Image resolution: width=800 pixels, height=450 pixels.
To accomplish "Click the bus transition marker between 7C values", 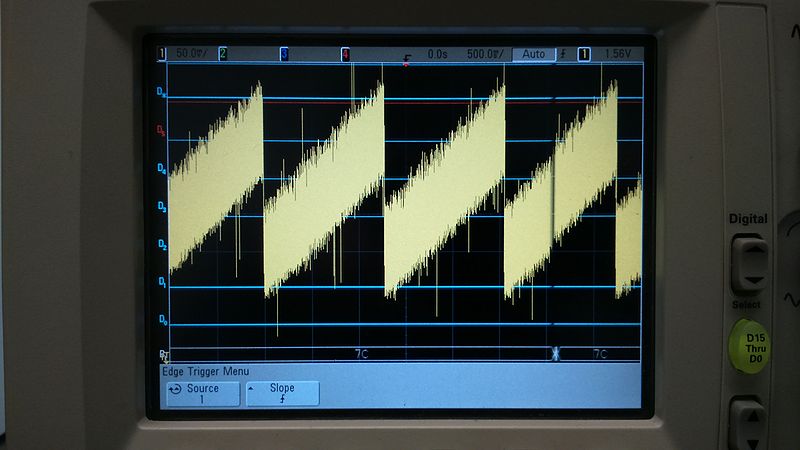I will click(556, 354).
